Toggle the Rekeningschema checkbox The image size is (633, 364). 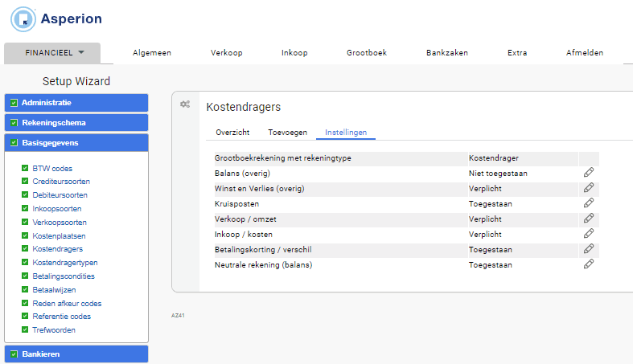coord(14,123)
